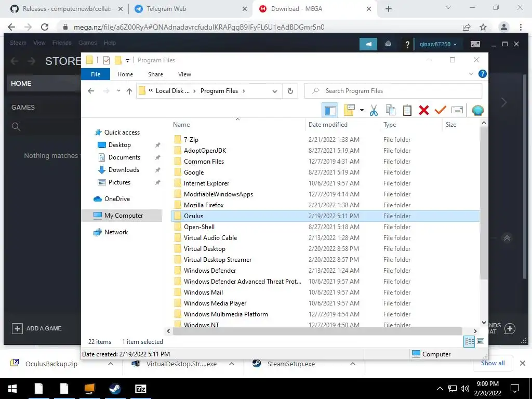
Task: Select the Mozilla Firefox folder
Action: 325,205
